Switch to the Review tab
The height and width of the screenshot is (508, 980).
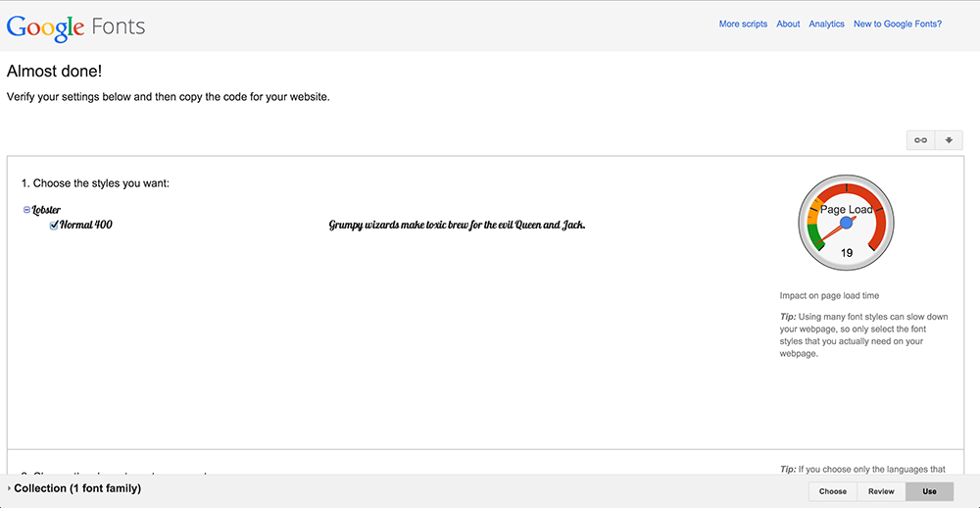point(881,491)
